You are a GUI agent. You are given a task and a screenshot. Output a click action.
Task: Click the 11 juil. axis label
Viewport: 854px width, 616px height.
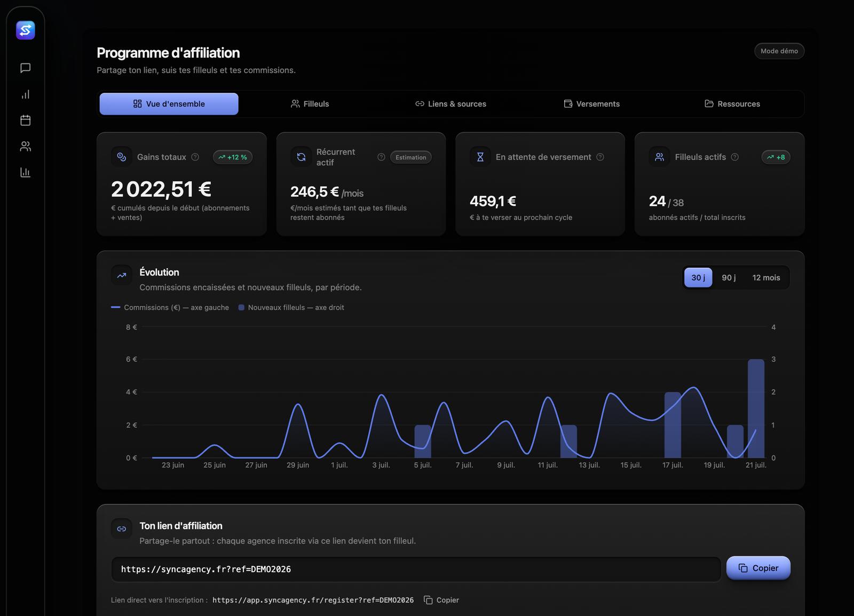point(548,465)
